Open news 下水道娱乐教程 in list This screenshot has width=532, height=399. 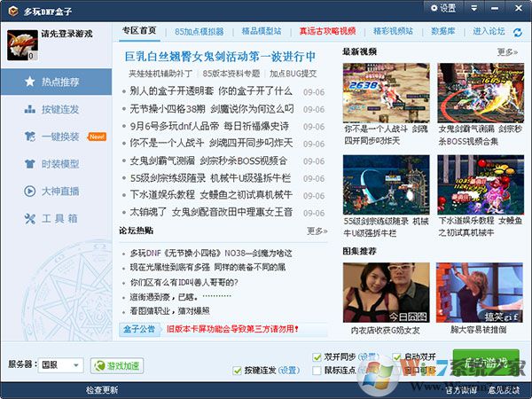(x=211, y=195)
